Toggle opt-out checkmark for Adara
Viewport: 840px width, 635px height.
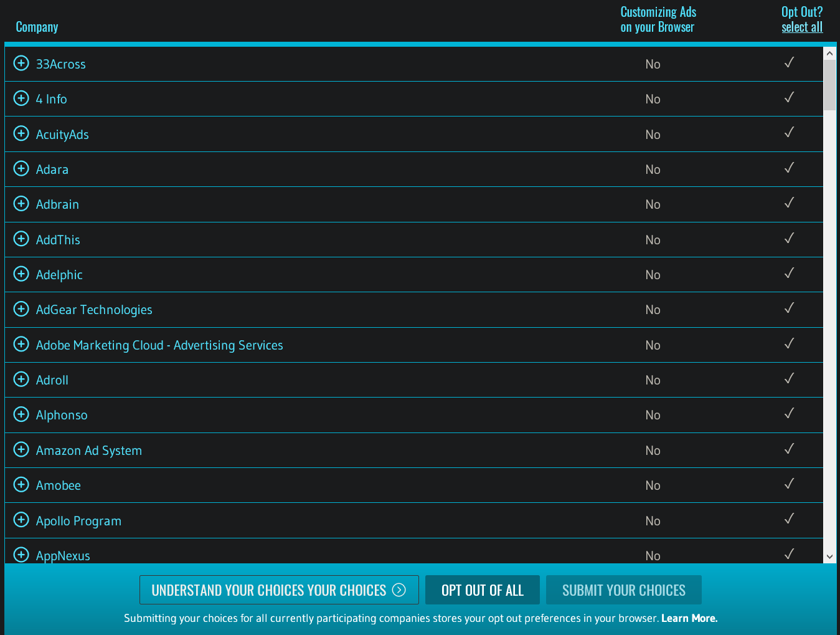click(789, 168)
